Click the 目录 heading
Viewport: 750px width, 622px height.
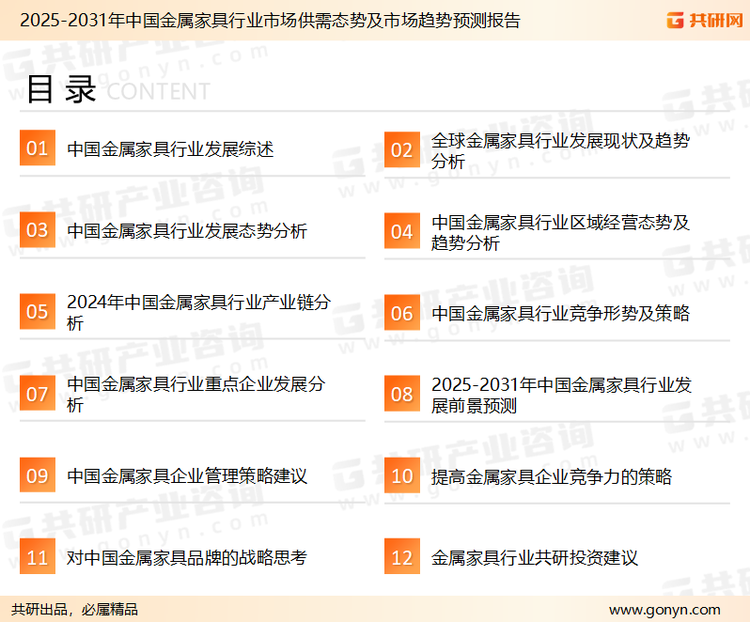61,89
